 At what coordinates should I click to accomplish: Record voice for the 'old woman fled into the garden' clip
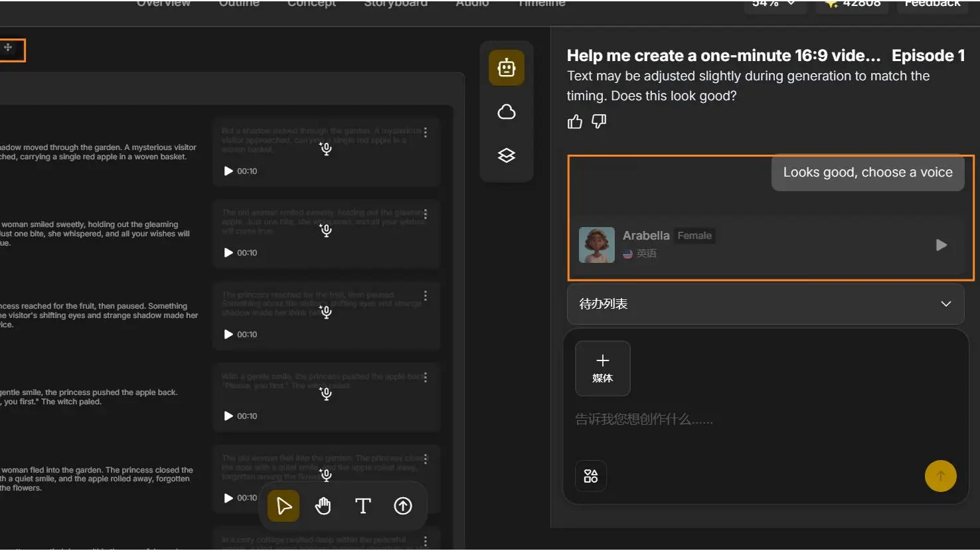tap(326, 475)
